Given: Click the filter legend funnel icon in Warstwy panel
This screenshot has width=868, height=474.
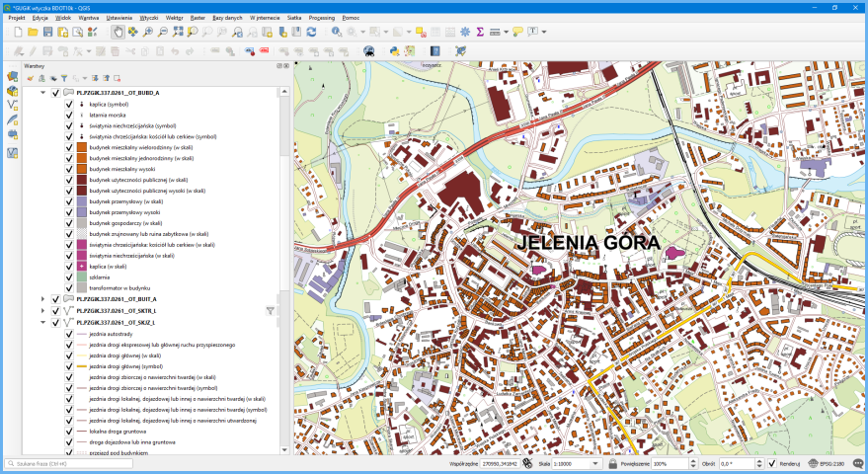Looking at the screenshot, I should click(x=63, y=77).
